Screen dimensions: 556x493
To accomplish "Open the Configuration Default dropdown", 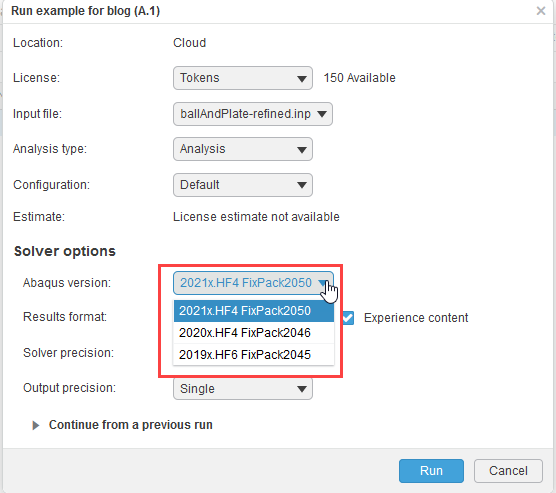I will [x=243, y=185].
